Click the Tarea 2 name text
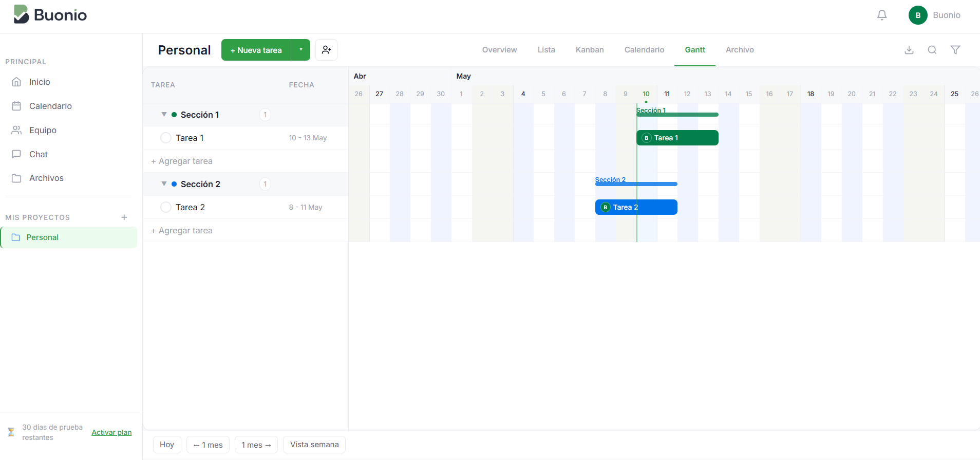This screenshot has width=980, height=460. pyautogui.click(x=190, y=207)
